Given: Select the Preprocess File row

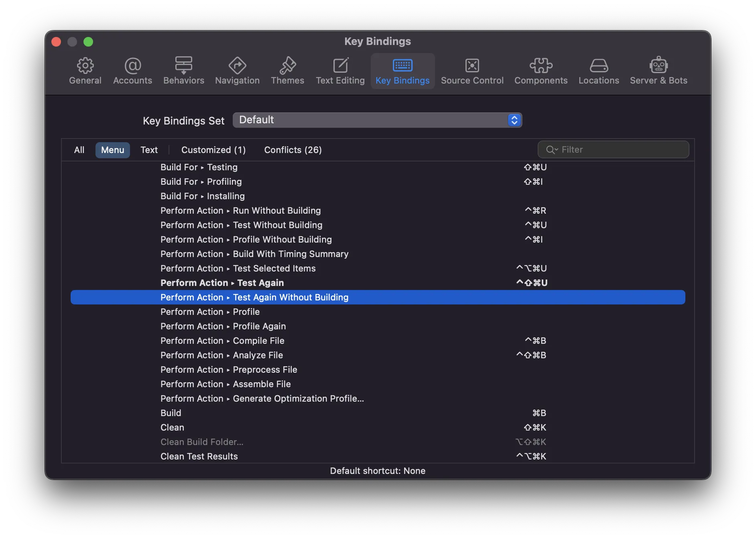Looking at the screenshot, I should pos(378,370).
